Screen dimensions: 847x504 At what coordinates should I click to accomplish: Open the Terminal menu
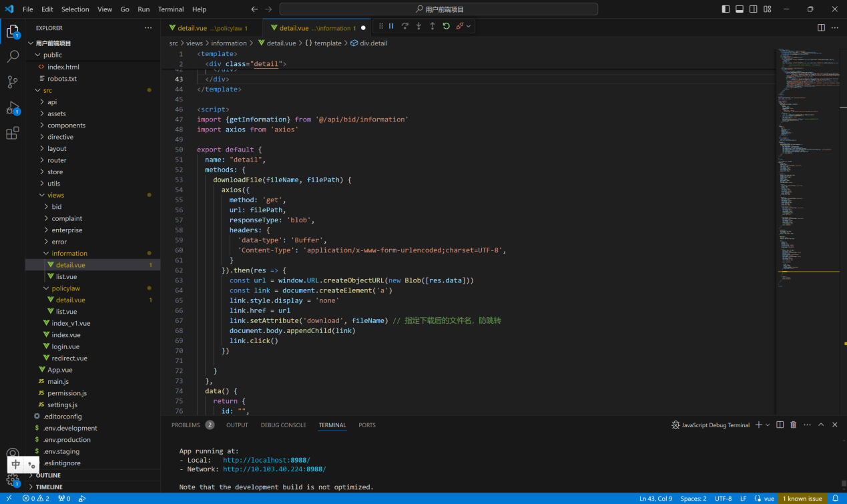[171, 9]
